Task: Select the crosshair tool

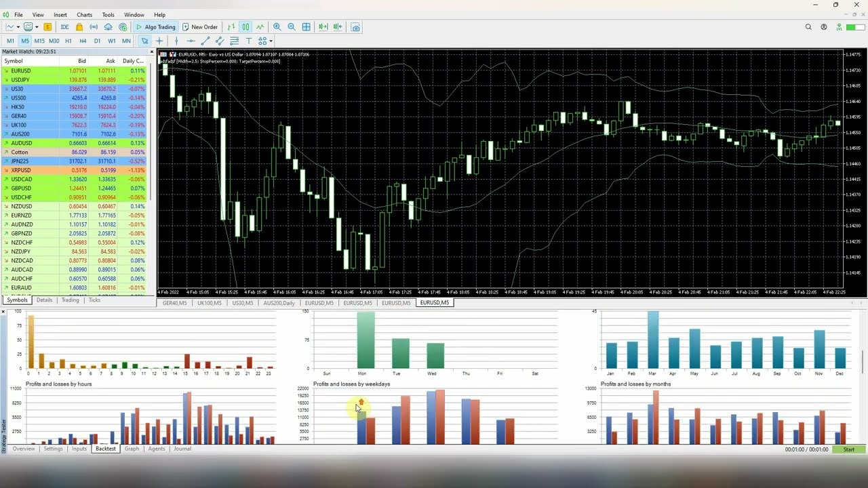Action: click(159, 41)
